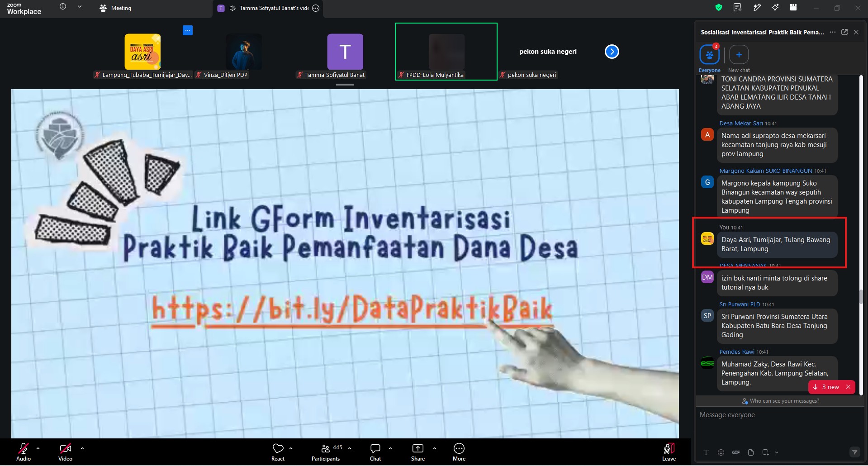Select the Everyone chat channel
The width and height of the screenshot is (868, 466).
(x=709, y=58)
